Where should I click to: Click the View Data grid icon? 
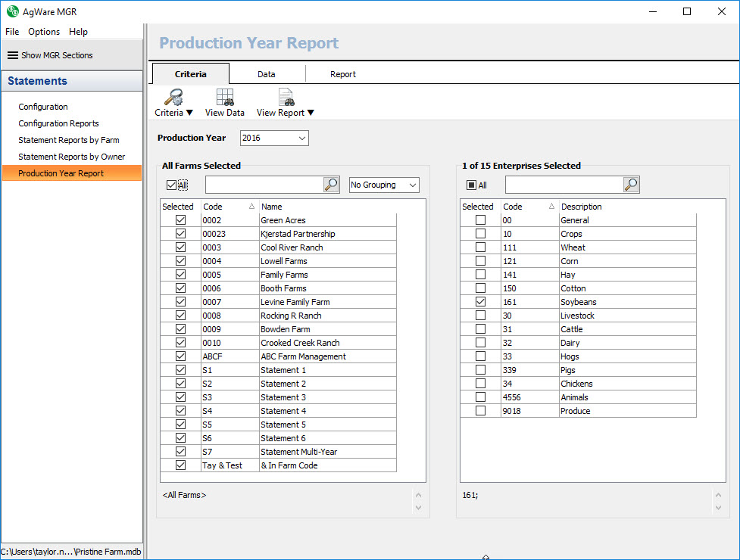click(225, 97)
